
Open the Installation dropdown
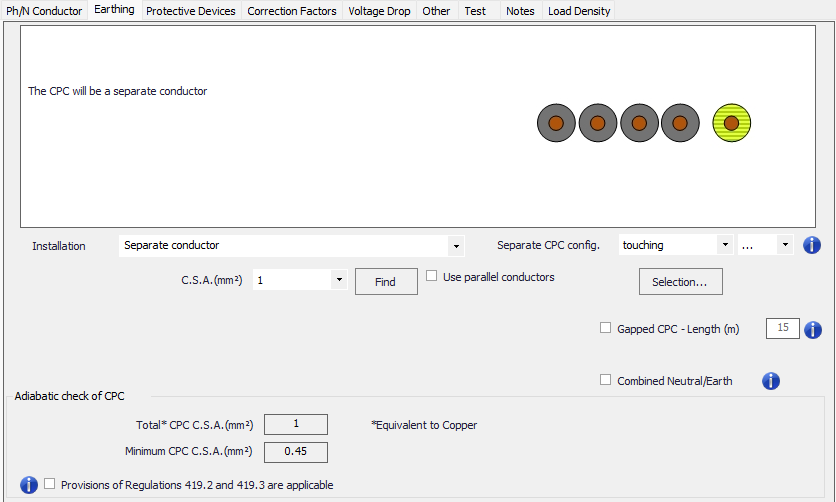pos(456,246)
